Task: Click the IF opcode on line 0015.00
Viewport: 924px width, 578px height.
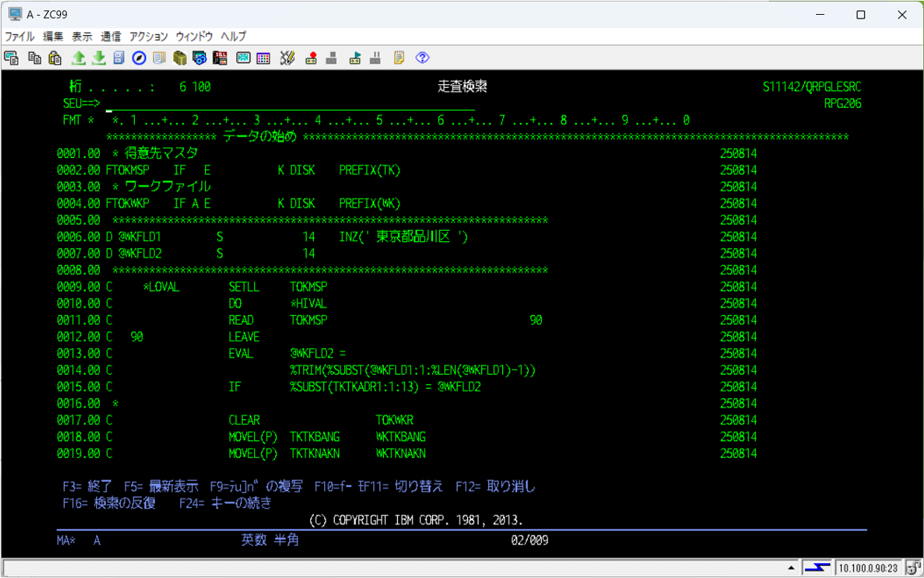Action: [235, 387]
